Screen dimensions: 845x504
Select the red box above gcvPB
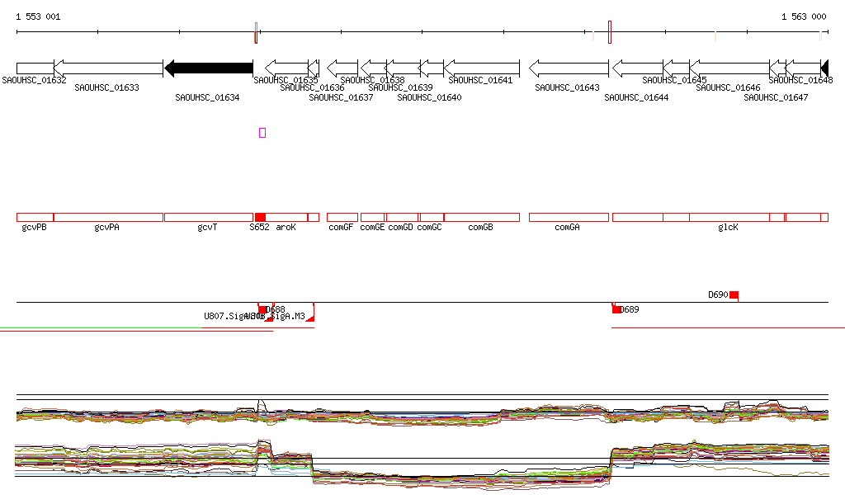click(x=35, y=218)
